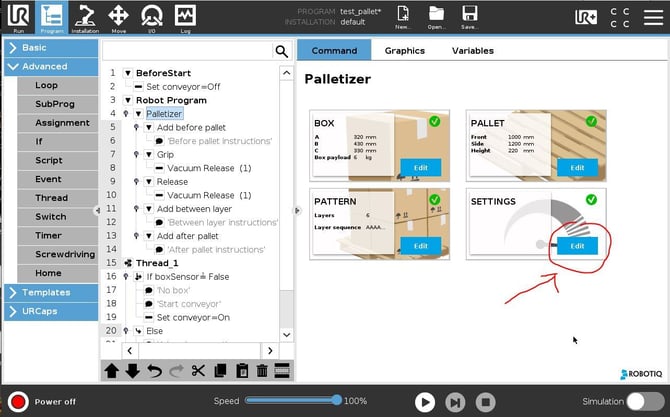
Task: Expand the Templates section
Action: click(48, 292)
